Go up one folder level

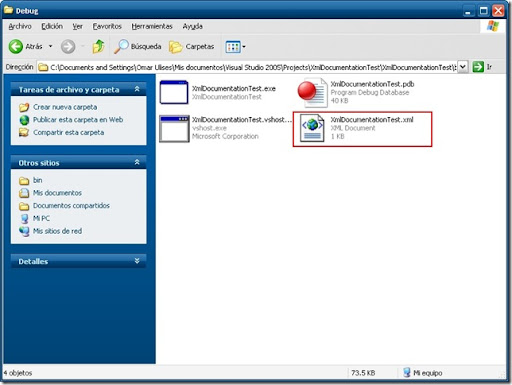pos(98,46)
